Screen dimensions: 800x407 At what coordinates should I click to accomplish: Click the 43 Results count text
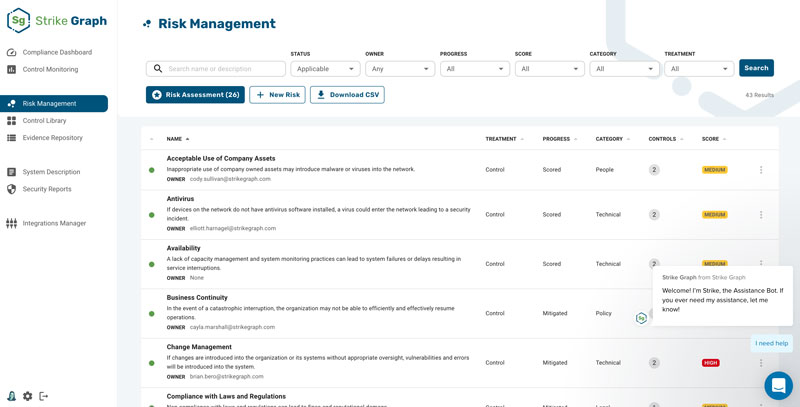759,95
